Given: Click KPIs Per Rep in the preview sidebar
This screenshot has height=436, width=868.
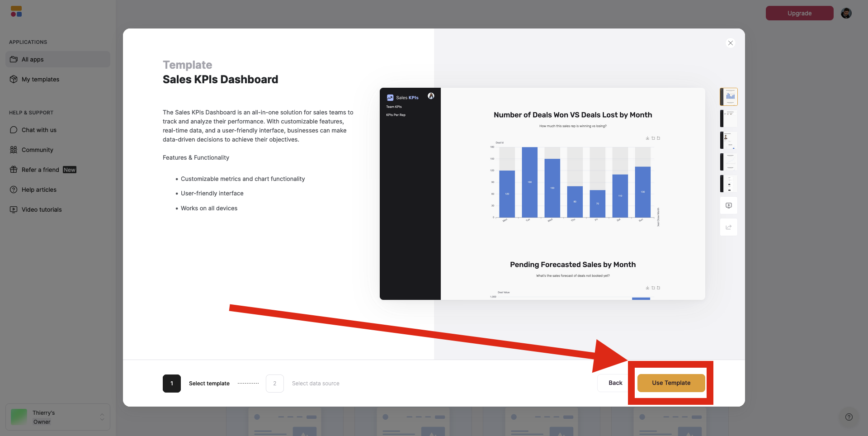Looking at the screenshot, I should tap(396, 115).
